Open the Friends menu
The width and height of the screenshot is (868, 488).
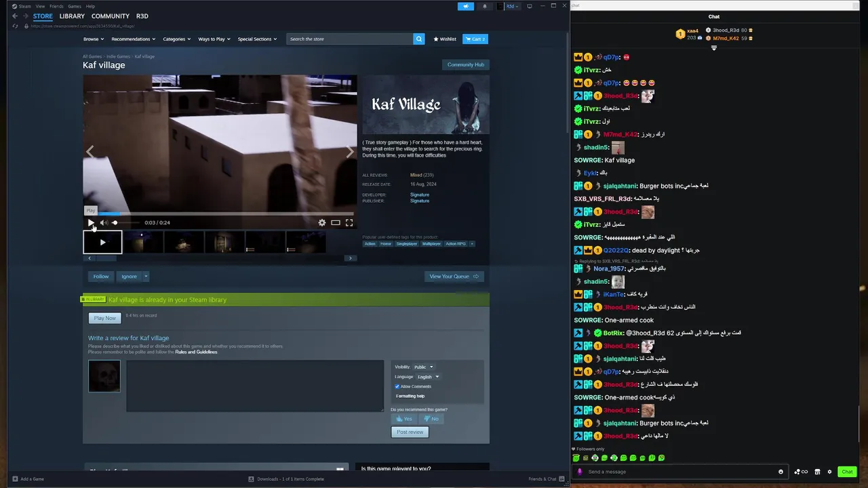coord(56,6)
